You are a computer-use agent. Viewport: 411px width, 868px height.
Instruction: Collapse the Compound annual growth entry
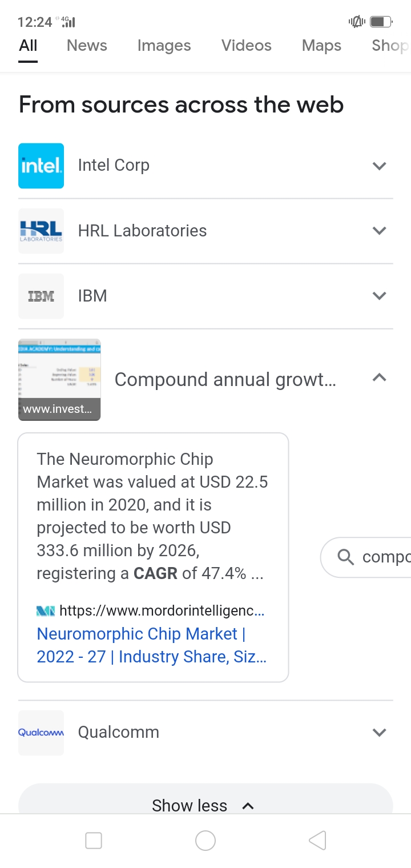[380, 377]
